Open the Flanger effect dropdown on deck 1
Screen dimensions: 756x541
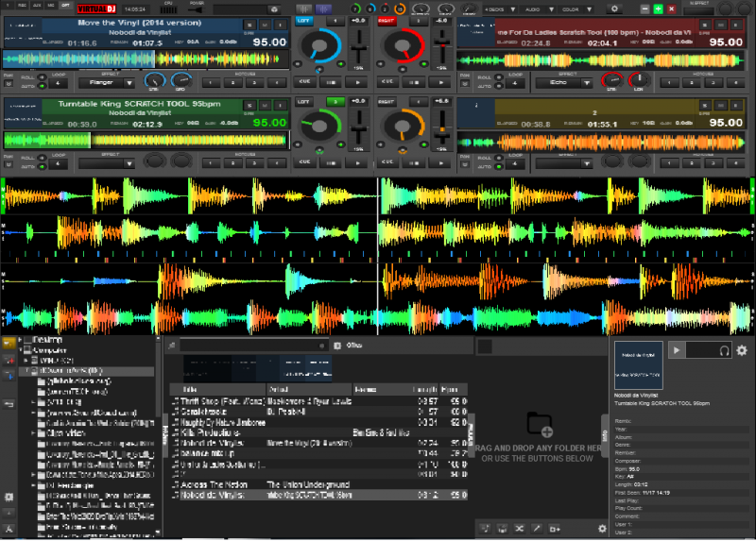[106, 83]
